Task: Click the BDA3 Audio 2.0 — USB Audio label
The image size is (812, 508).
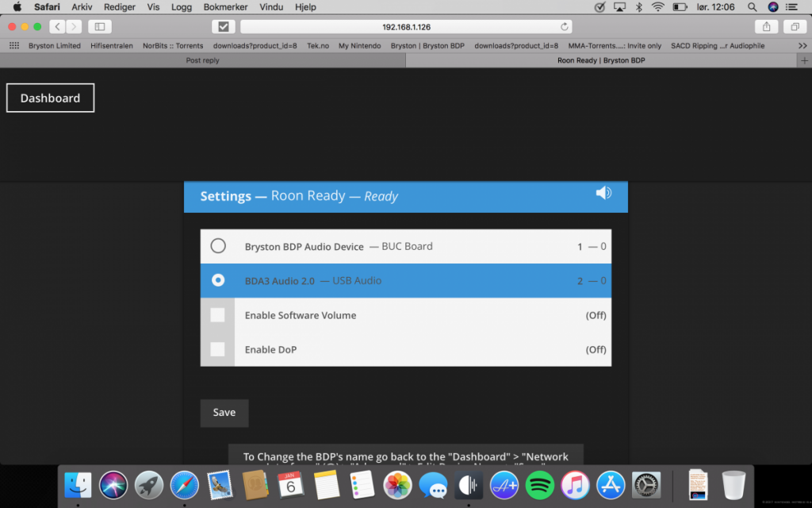Action: (312, 280)
